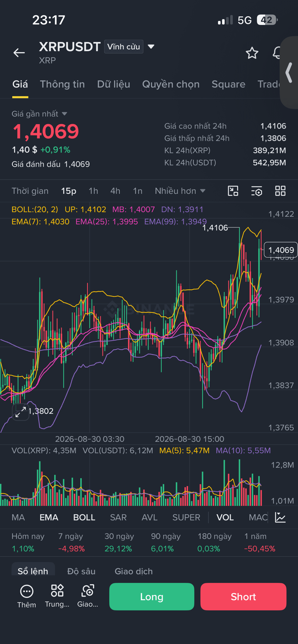Tap the green Long button
This screenshot has height=644, width=298.
[x=152, y=597]
